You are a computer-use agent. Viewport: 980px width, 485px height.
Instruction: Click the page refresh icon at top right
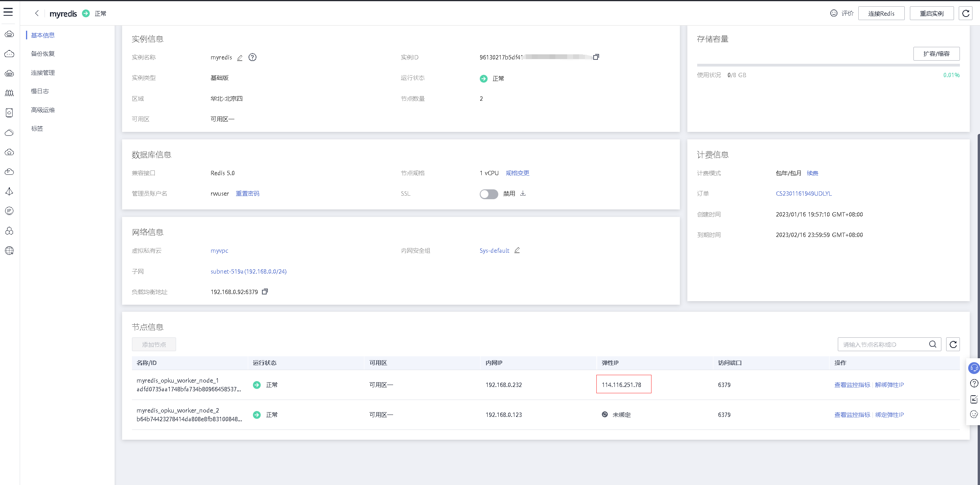(965, 13)
